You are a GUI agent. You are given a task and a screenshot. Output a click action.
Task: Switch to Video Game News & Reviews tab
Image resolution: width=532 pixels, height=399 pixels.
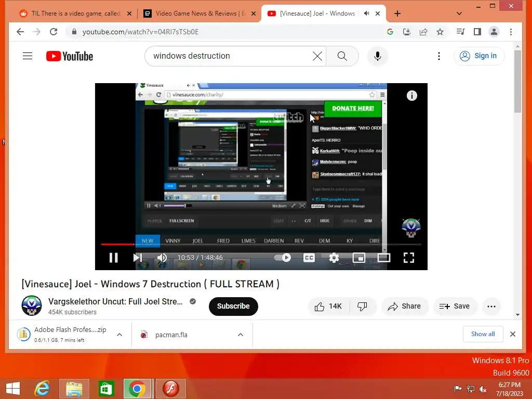(x=199, y=14)
